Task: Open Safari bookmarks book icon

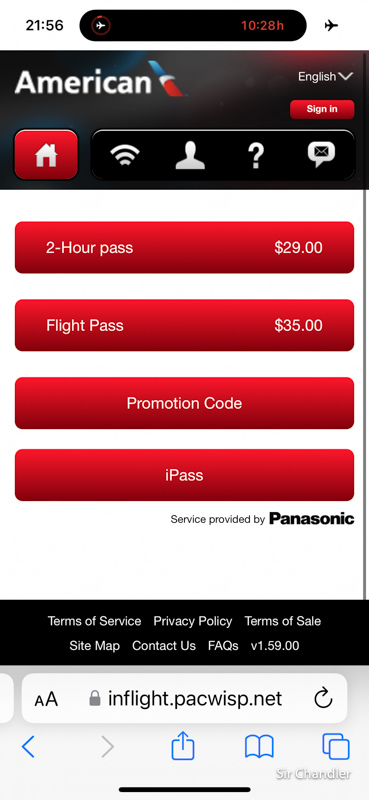Action: [259, 747]
